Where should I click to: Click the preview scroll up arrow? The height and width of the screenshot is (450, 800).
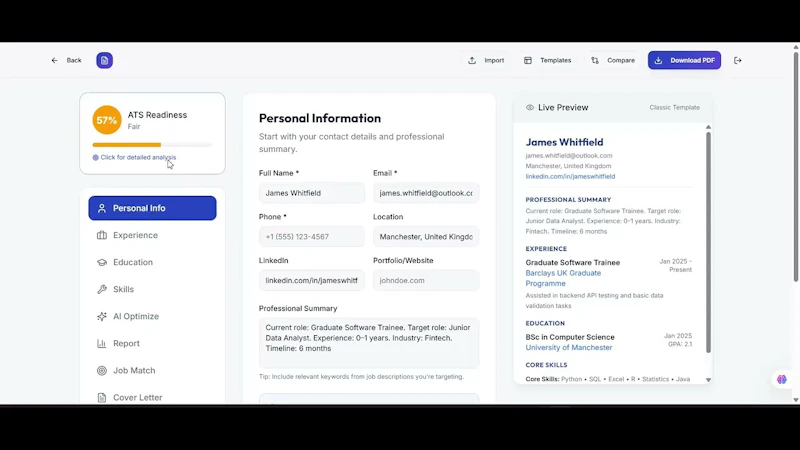click(708, 127)
